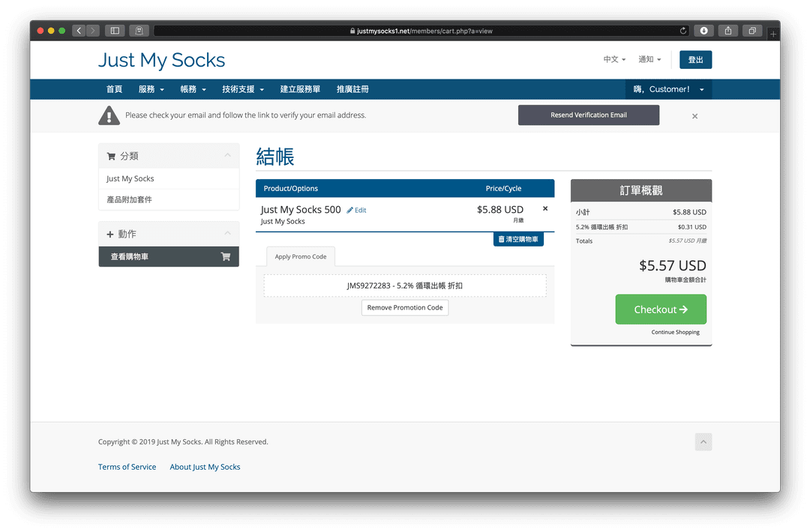Click the Safari share icon
Image resolution: width=810 pixels, height=532 pixels.
click(x=727, y=31)
